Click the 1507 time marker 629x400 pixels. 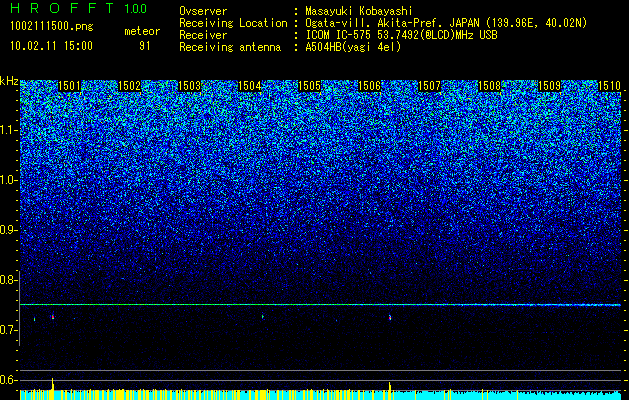point(429,86)
